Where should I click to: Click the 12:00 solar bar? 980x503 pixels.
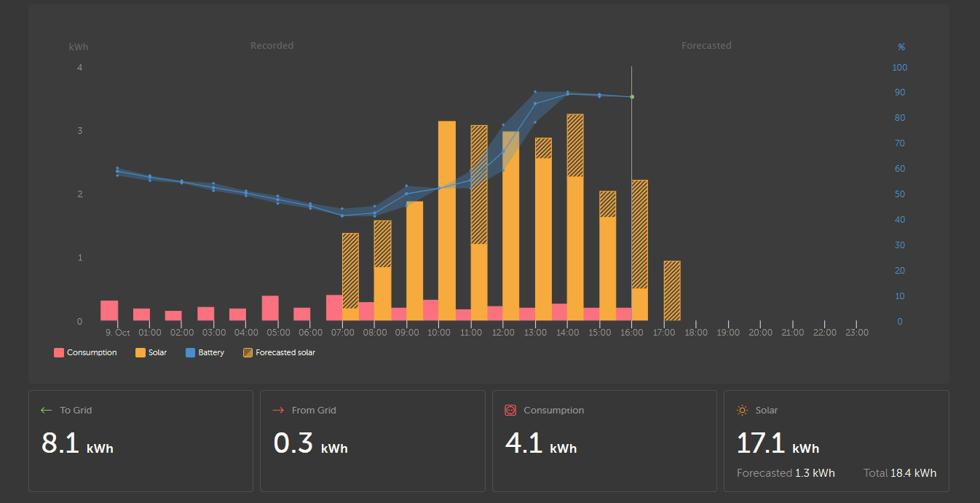click(x=511, y=218)
